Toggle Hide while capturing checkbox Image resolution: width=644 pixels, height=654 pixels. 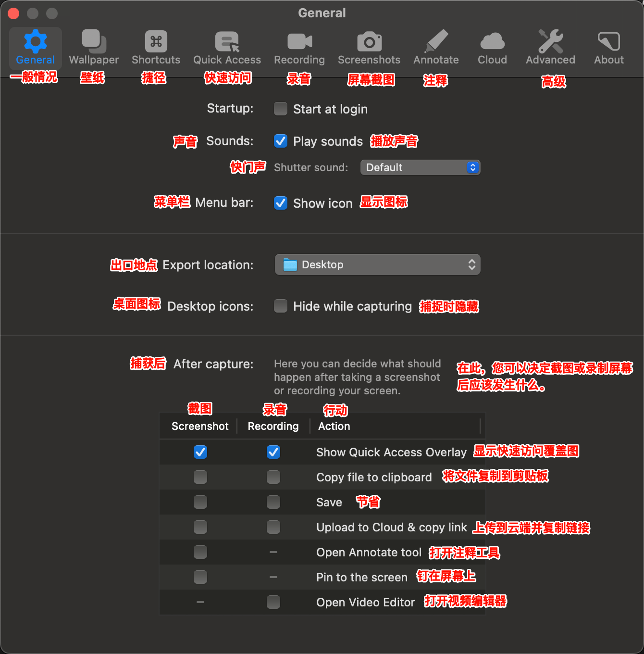[x=281, y=306]
